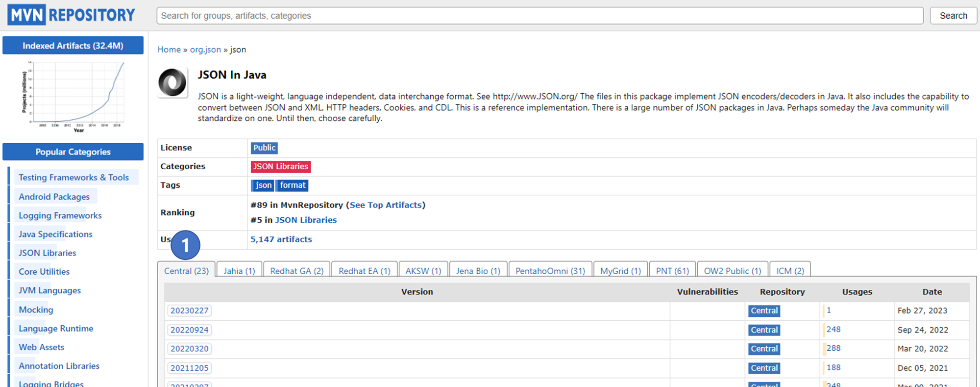Open Web Assets category
The width and height of the screenshot is (980, 387).
point(41,347)
